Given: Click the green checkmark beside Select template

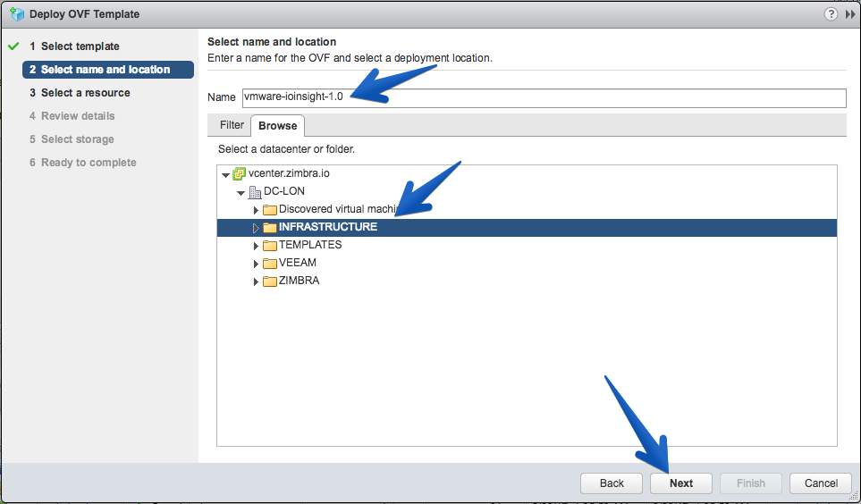Looking at the screenshot, I should [13, 46].
